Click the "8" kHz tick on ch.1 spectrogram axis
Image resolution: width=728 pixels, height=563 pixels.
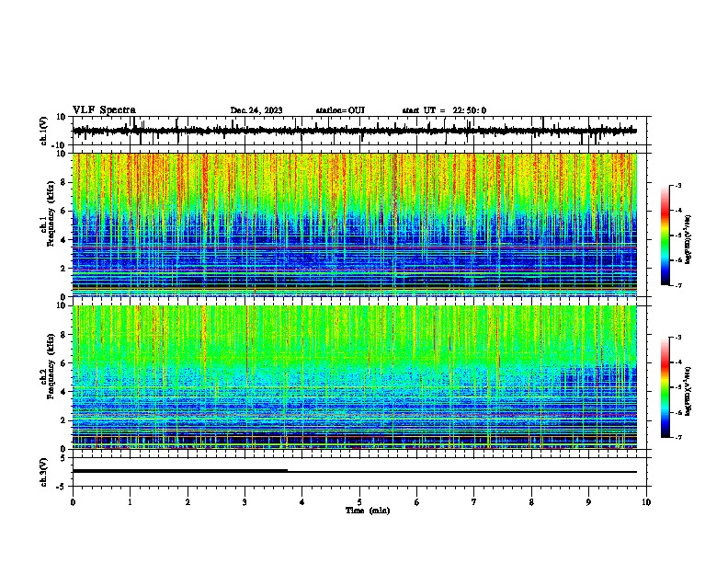pyautogui.click(x=63, y=182)
